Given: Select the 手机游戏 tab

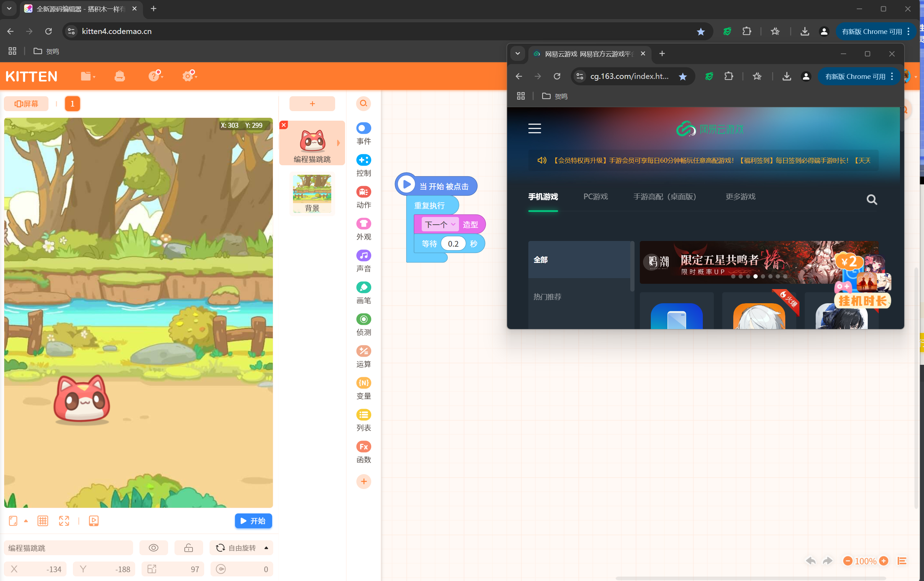Looking at the screenshot, I should 543,197.
